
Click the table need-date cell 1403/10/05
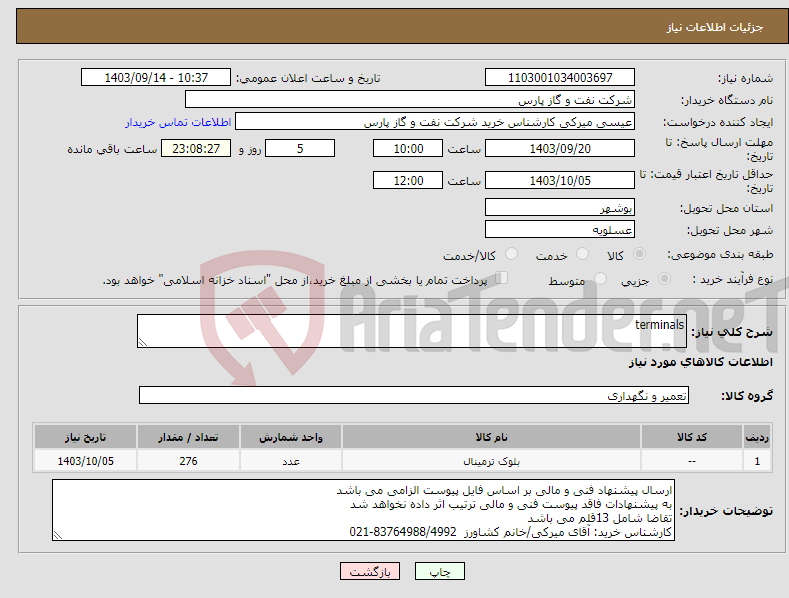point(86,461)
